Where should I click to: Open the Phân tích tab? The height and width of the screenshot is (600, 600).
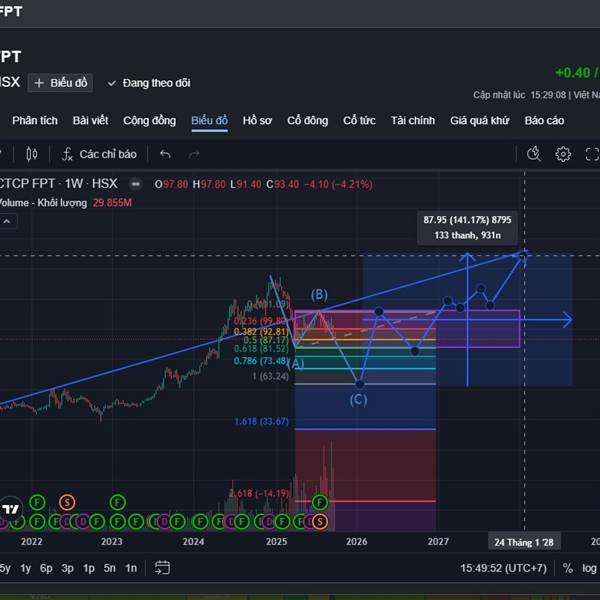pos(35,121)
